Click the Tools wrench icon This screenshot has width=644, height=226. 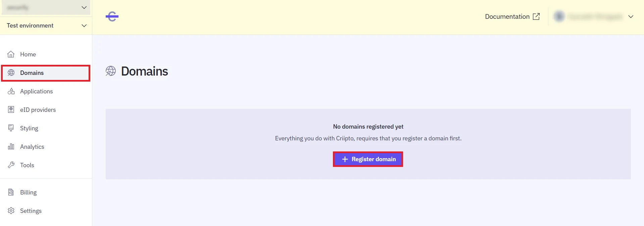[11, 165]
